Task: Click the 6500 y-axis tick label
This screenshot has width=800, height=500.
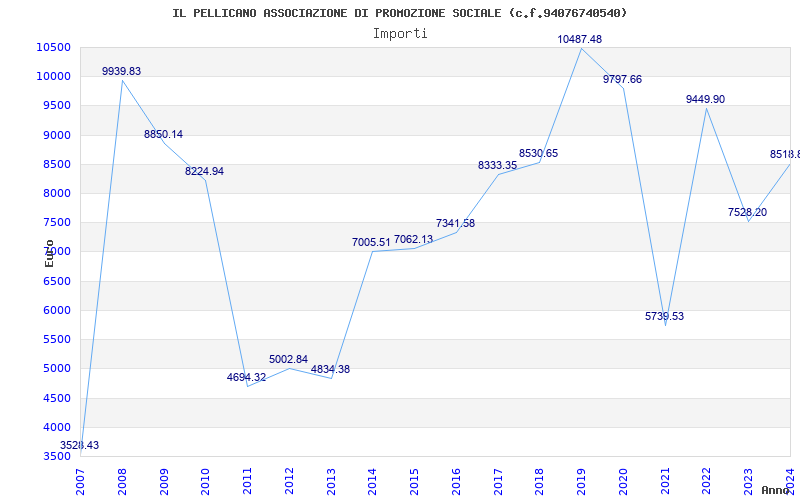Action: tap(56, 281)
